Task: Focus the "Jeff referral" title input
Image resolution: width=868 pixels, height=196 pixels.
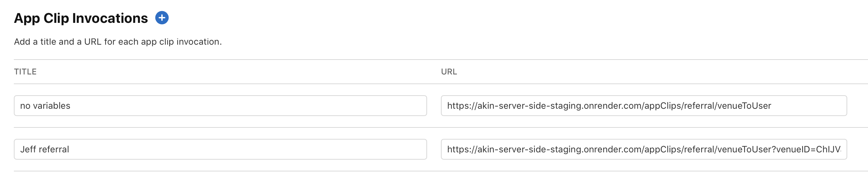Action: 220,149
